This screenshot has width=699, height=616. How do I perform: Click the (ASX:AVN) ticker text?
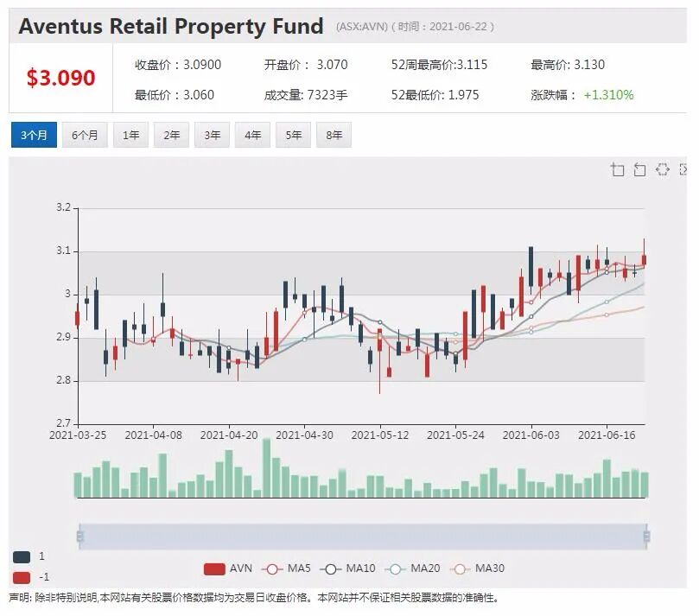[361, 27]
